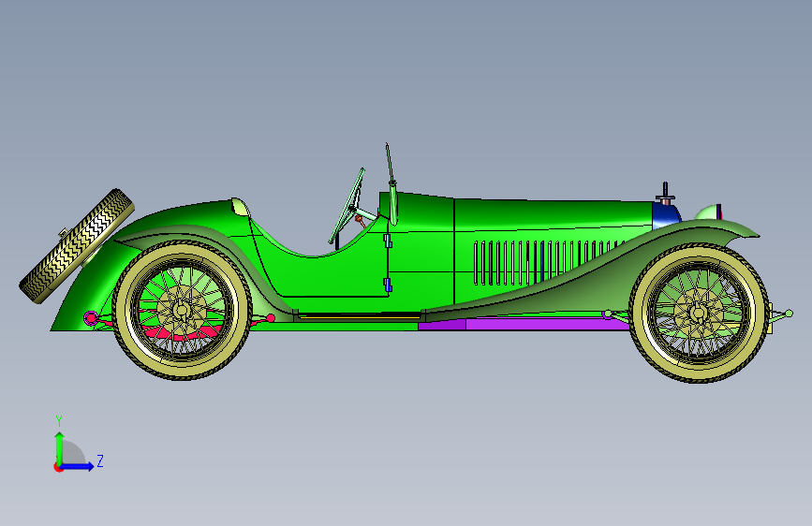
Task: Click the red origin point of the triad
Action: (57, 467)
